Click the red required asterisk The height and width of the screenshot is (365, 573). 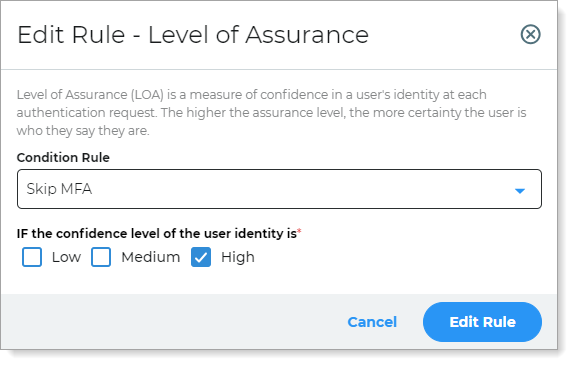299,231
